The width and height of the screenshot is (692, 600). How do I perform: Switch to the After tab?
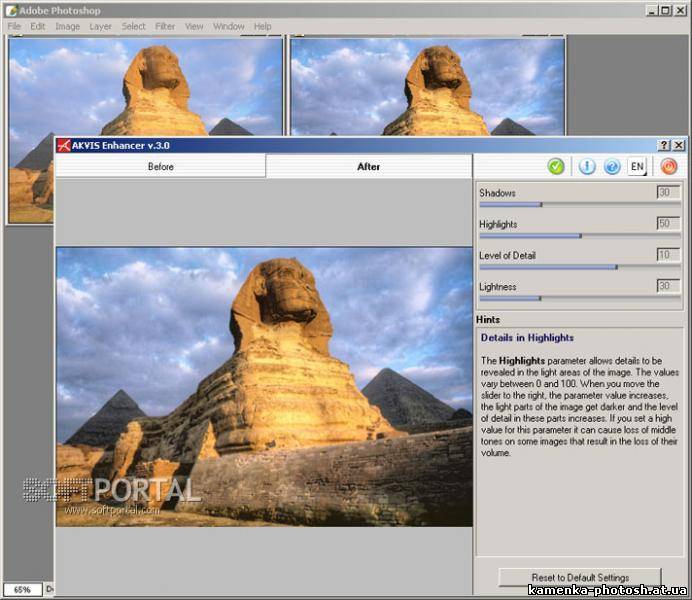point(369,166)
